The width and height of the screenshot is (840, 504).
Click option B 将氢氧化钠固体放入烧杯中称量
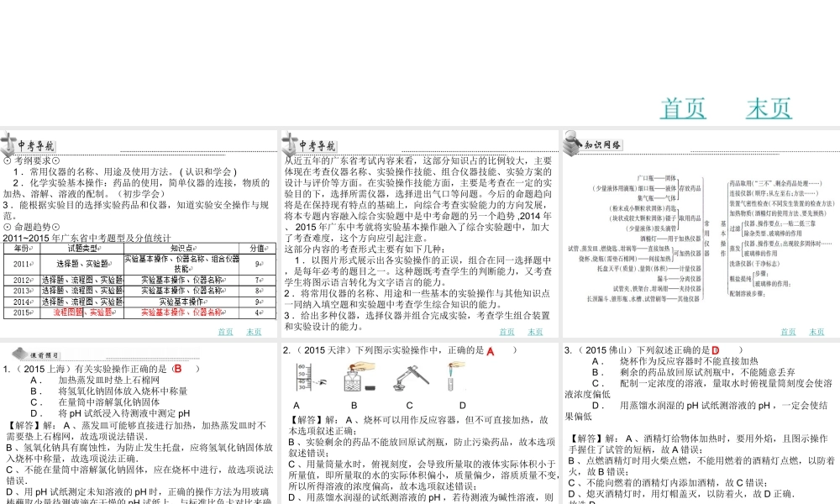click(108, 391)
